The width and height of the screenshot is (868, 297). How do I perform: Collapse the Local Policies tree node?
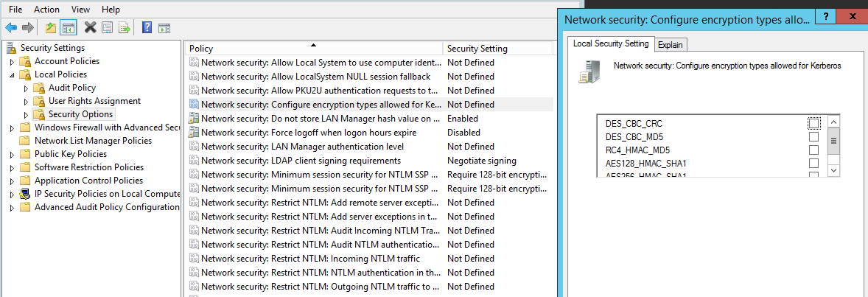12,74
